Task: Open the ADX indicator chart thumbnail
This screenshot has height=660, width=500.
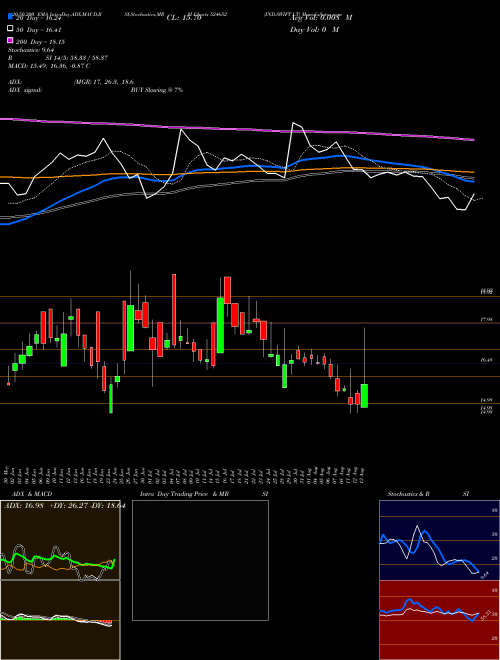Action: 60,540
